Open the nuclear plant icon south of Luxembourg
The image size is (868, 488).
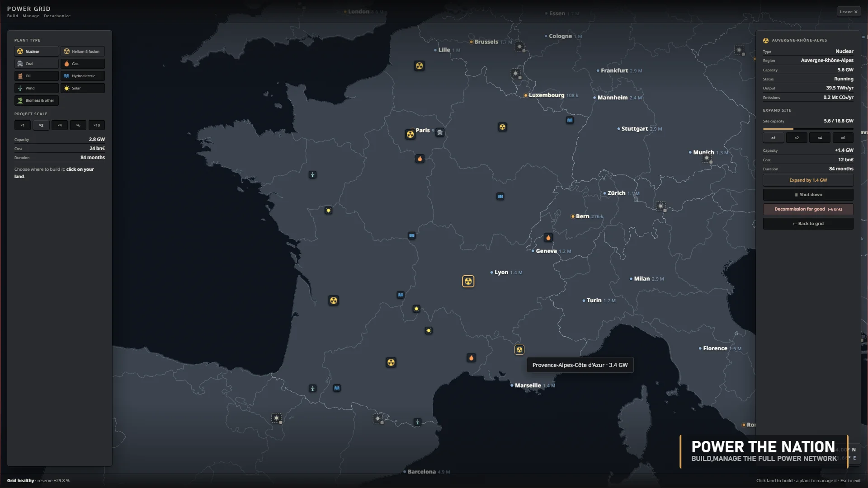[x=502, y=127]
